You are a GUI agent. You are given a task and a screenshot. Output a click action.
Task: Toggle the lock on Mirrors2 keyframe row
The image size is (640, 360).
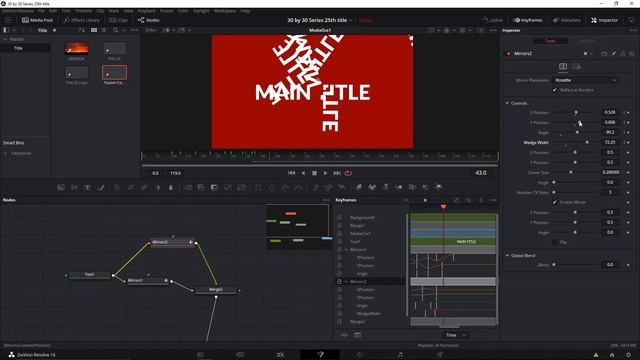tap(339, 282)
